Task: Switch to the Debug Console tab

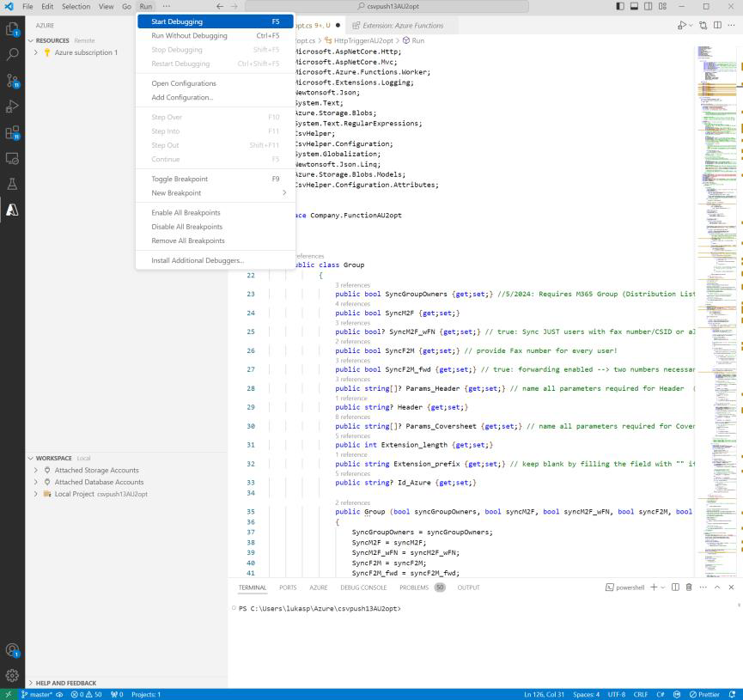Action: [363, 587]
